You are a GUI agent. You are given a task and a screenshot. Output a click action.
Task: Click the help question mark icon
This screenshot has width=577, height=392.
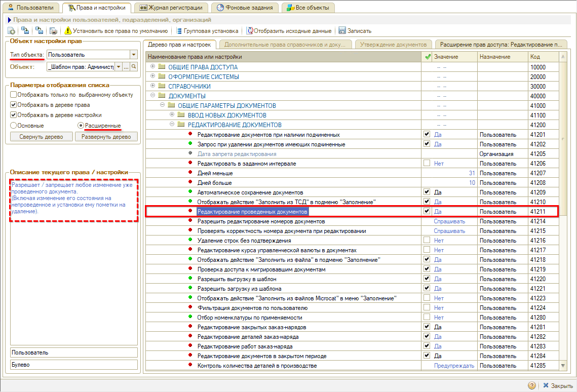(532, 385)
